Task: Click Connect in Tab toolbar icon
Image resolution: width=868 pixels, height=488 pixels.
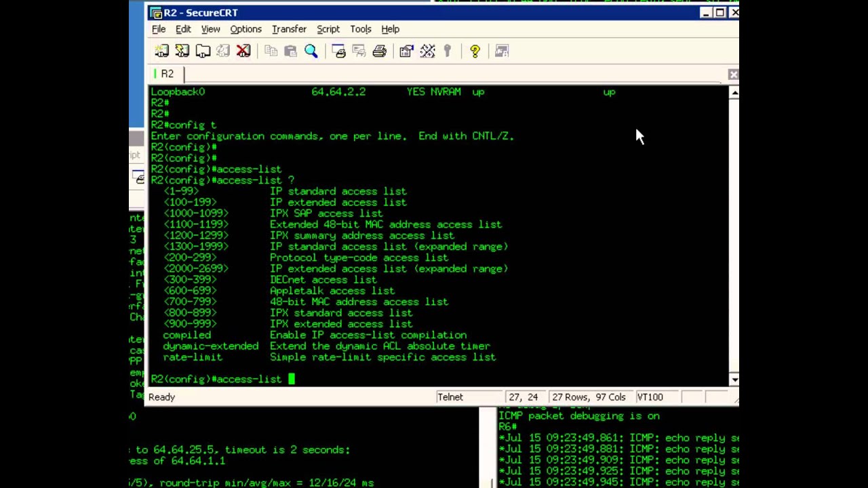Action: (203, 51)
